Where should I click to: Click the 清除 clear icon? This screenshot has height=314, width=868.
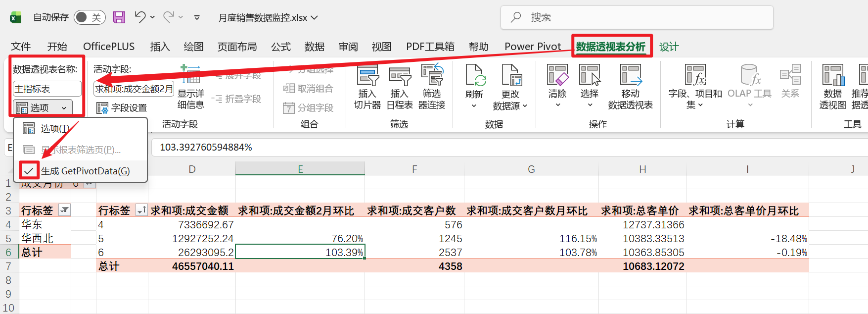[557, 76]
